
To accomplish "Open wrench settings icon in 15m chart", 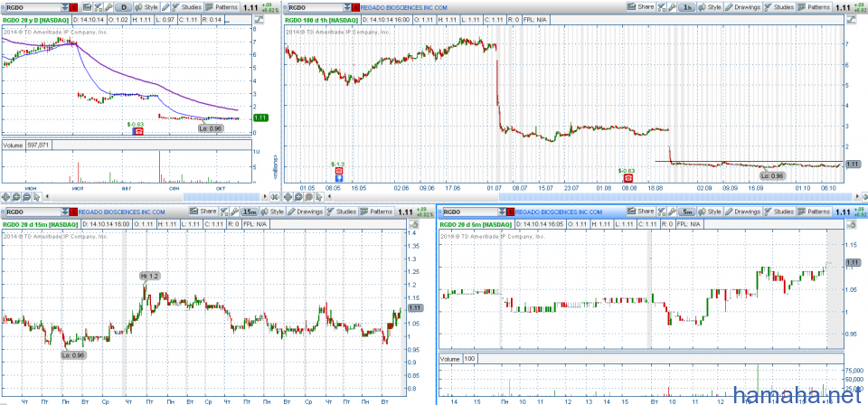I will point(235,212).
